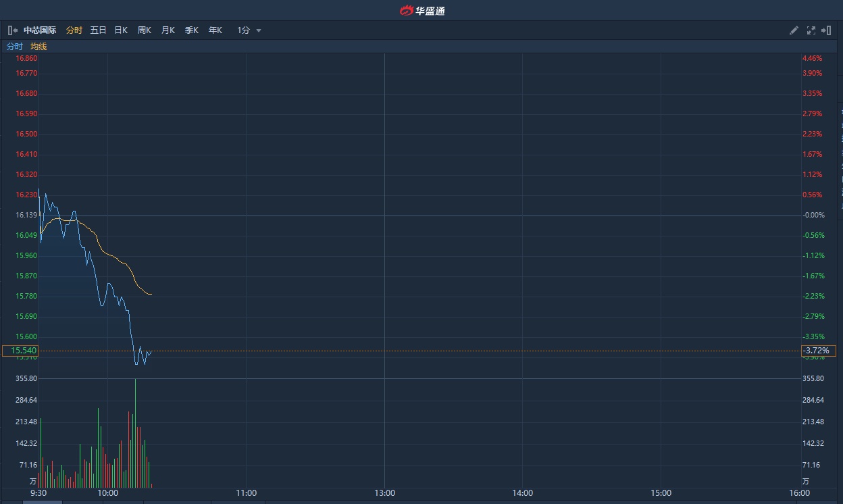Screen dimensions: 843x504
Task: Open the 1分 interval dropdown
Action: point(249,30)
